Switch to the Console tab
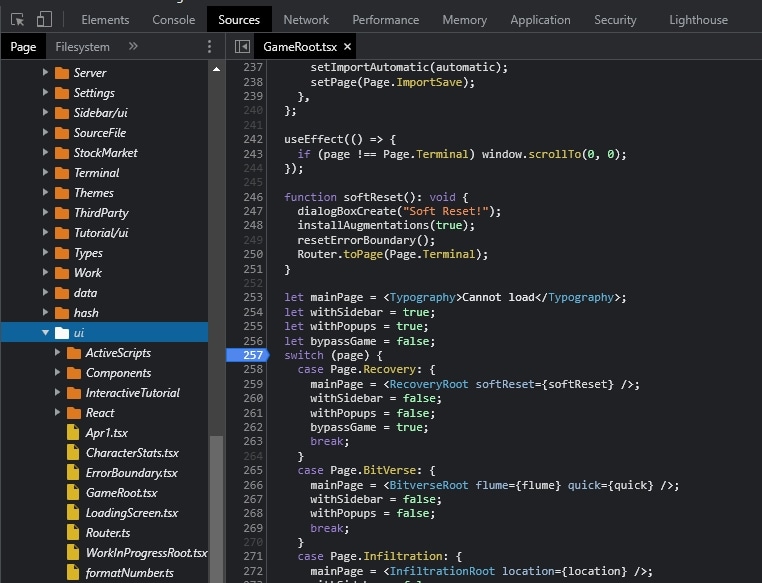 pyautogui.click(x=173, y=20)
